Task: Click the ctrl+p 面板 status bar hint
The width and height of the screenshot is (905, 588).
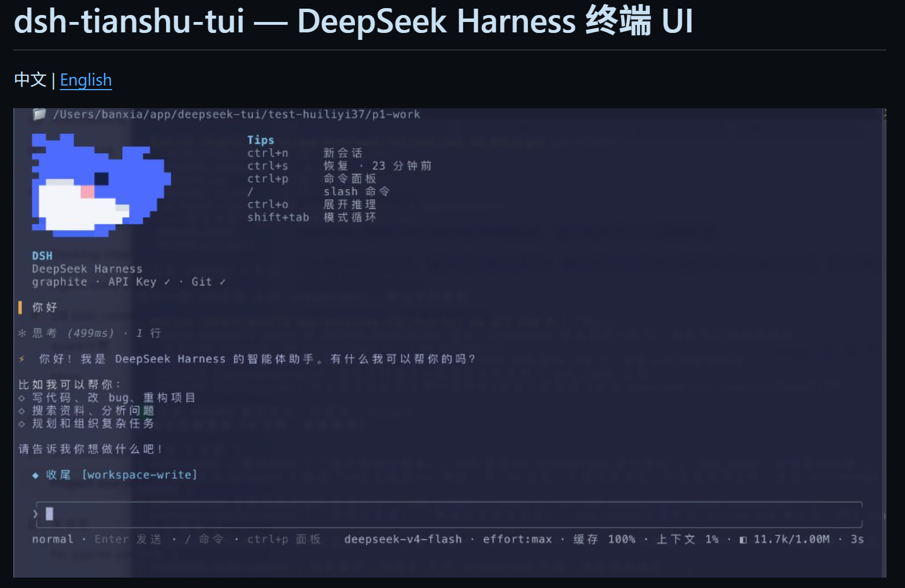Action: tap(284, 539)
